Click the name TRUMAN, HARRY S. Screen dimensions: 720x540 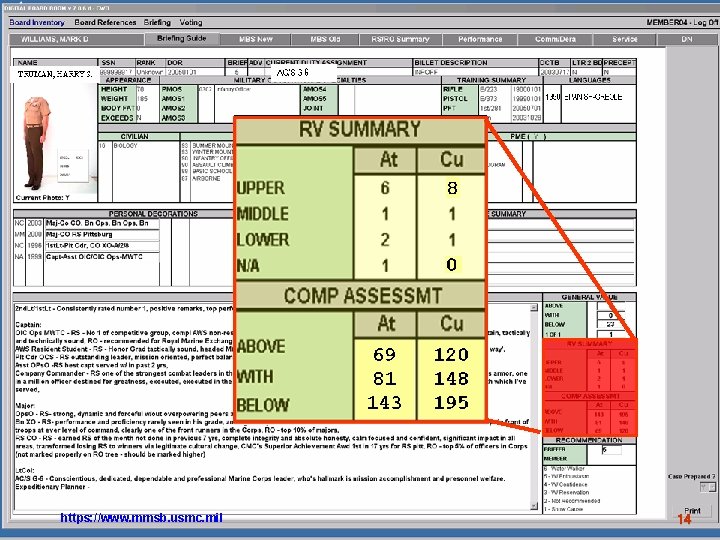click(55, 74)
